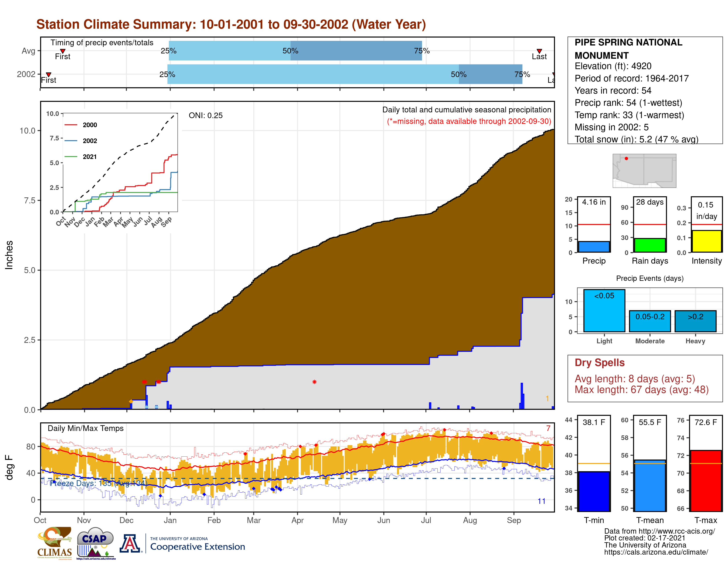Click the red T-max bar
728x563 pixels.
point(706,481)
